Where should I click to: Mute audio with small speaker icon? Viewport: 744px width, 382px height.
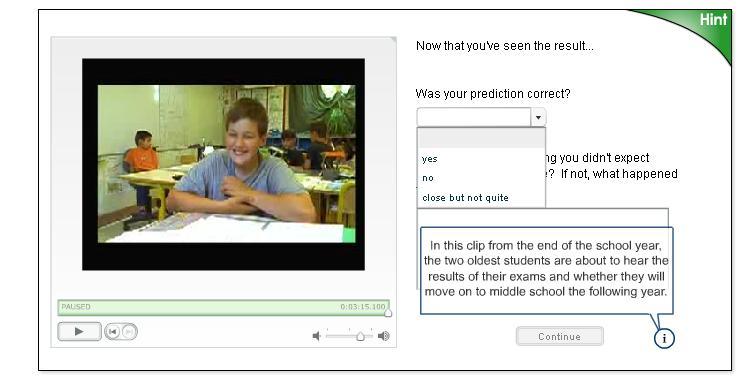pyautogui.click(x=316, y=336)
